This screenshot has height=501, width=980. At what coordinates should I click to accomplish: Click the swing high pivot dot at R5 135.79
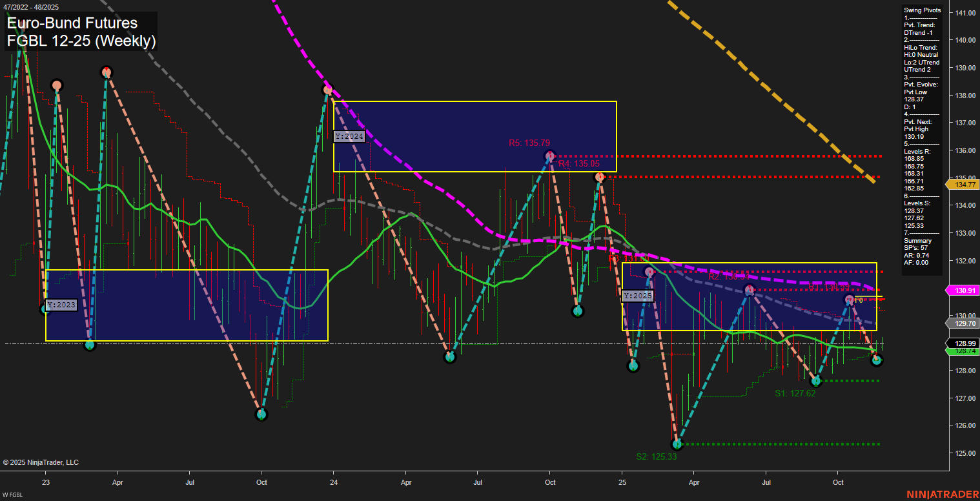549,156
